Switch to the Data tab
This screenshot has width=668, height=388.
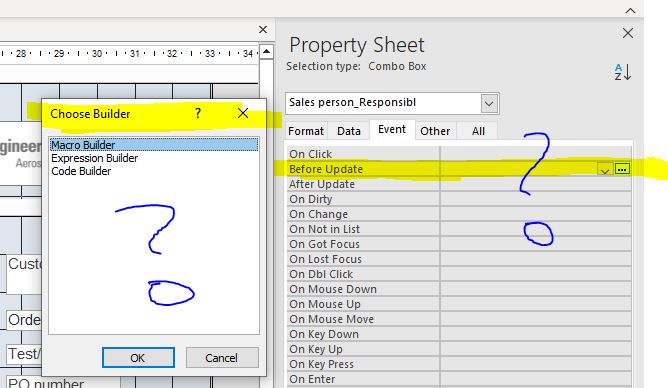(x=349, y=131)
